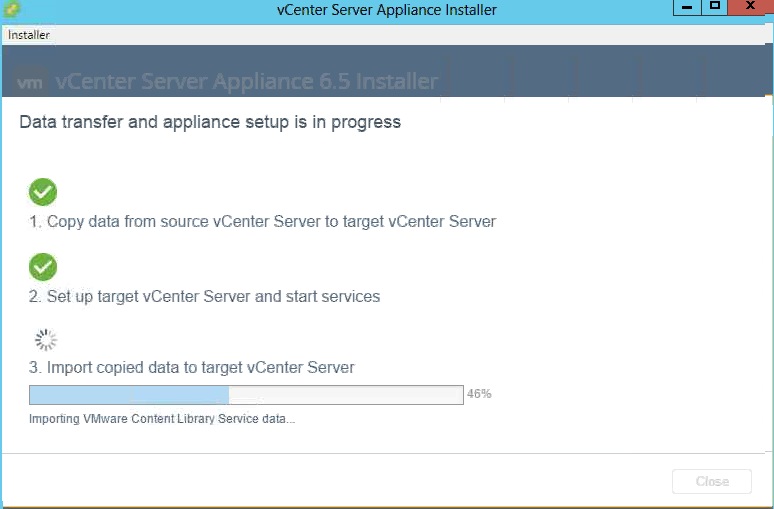Minimize the installer window
This screenshot has width=774, height=509.
point(687,8)
